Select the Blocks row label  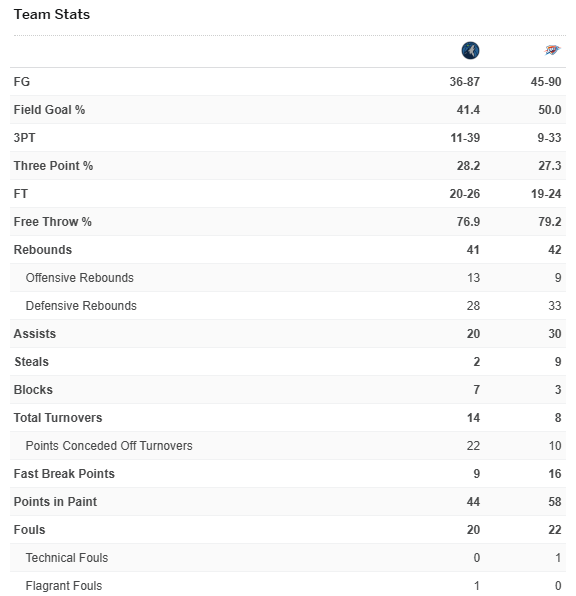[x=33, y=390]
